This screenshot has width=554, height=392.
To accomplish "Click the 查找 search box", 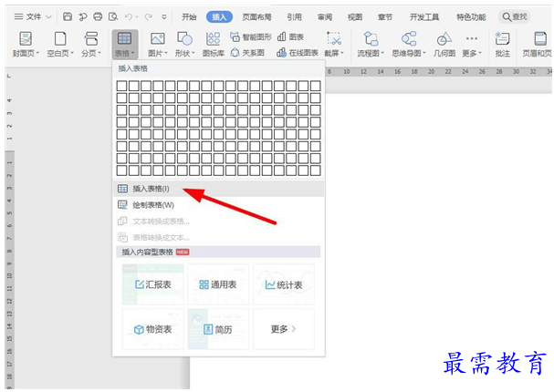I will point(514,16).
